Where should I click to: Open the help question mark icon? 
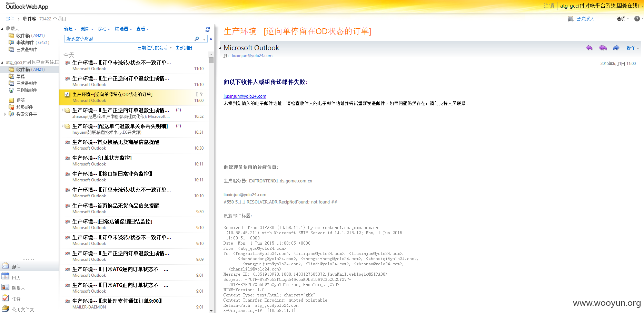(x=637, y=19)
